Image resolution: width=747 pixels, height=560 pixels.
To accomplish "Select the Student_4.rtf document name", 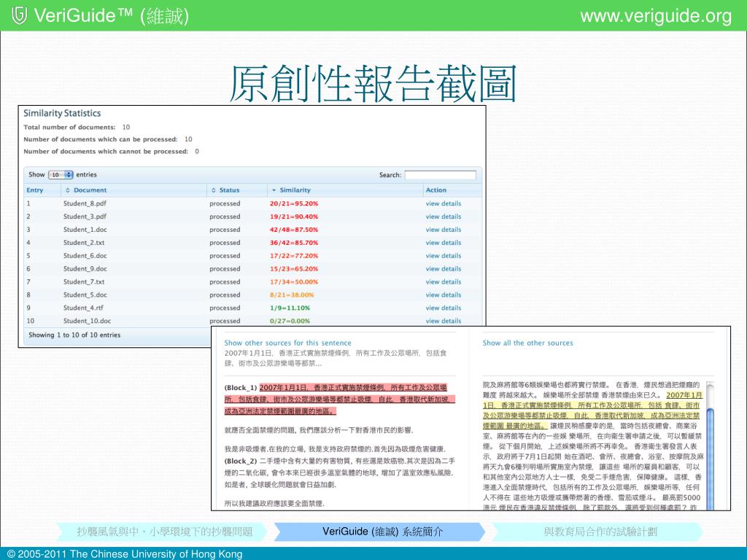I will tap(83, 308).
